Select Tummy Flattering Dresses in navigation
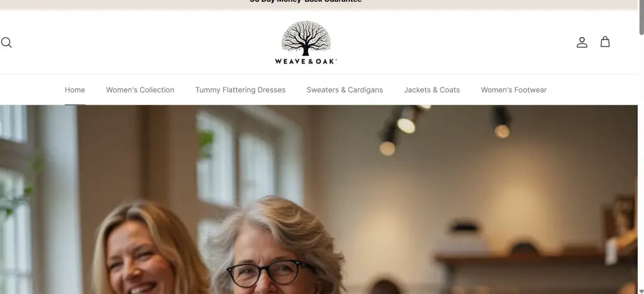644x294 pixels. point(240,89)
